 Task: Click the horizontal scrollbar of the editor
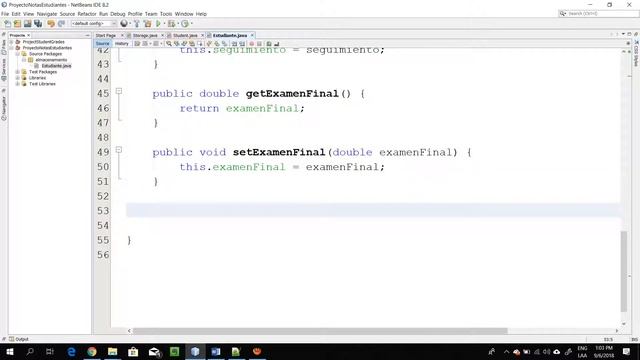click(x=320, y=331)
